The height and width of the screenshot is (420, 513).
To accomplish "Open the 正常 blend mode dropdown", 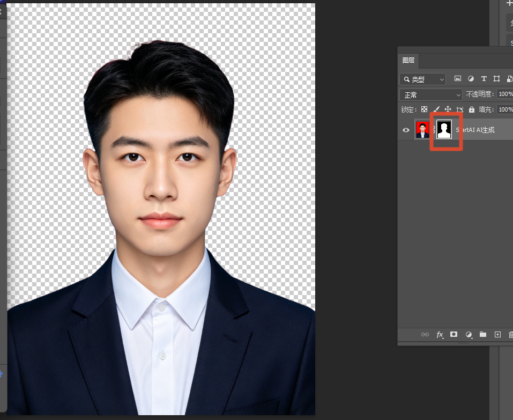I will pos(431,95).
